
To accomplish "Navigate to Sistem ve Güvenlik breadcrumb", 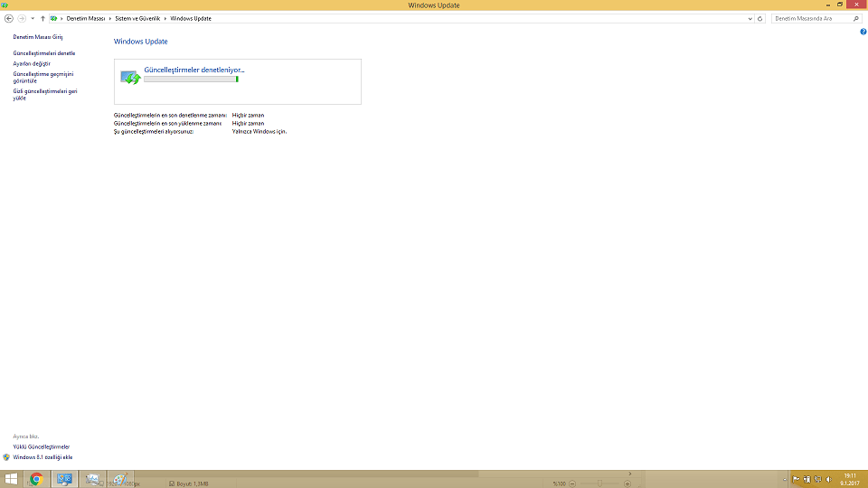I will [x=137, y=19].
